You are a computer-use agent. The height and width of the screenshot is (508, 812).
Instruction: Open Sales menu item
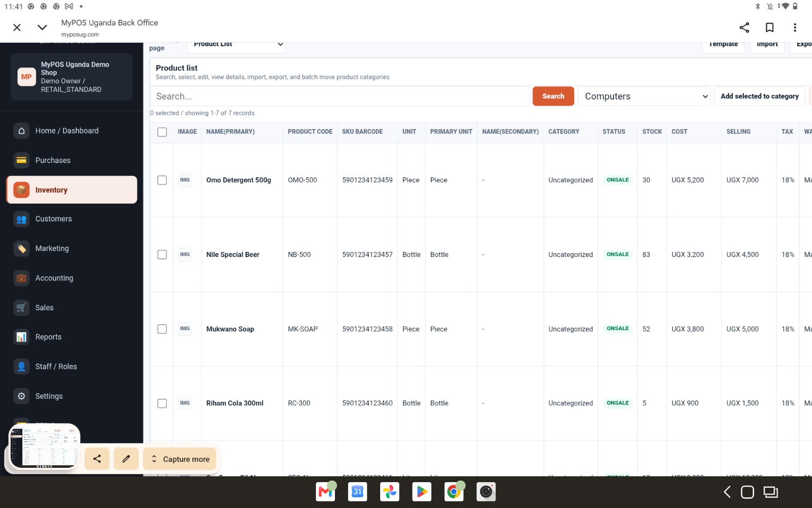click(x=72, y=307)
